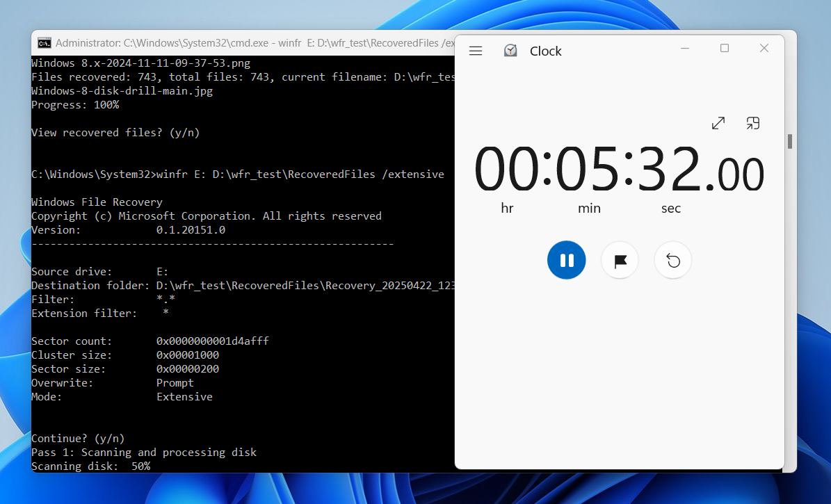The width and height of the screenshot is (831, 504).
Task: Expand the stopwatch to full view
Action: tap(718, 123)
